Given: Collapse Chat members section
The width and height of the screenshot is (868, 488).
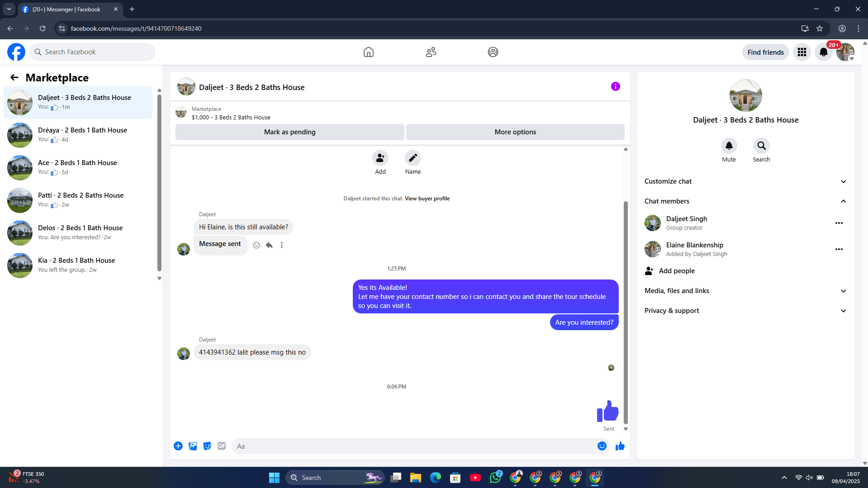Looking at the screenshot, I should (746, 201).
